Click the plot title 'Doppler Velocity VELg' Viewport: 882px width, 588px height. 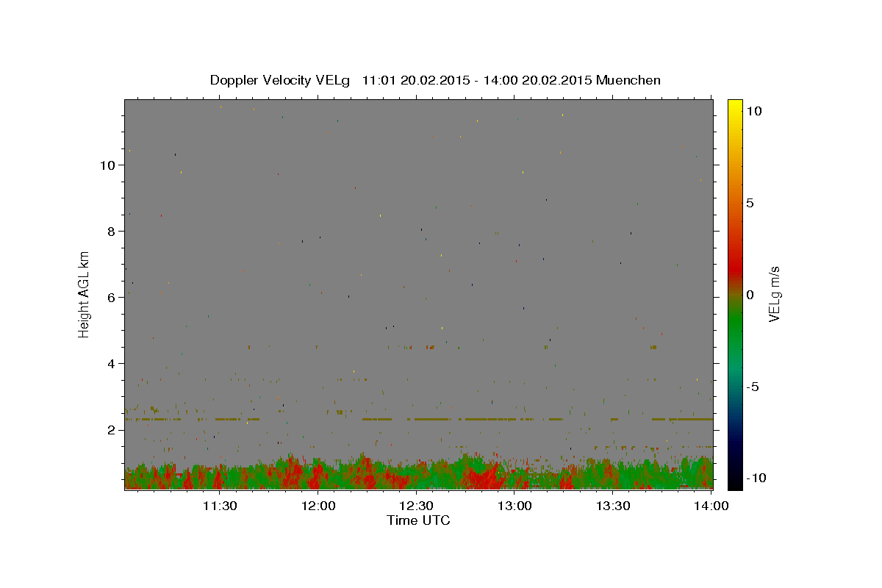[x=281, y=80]
